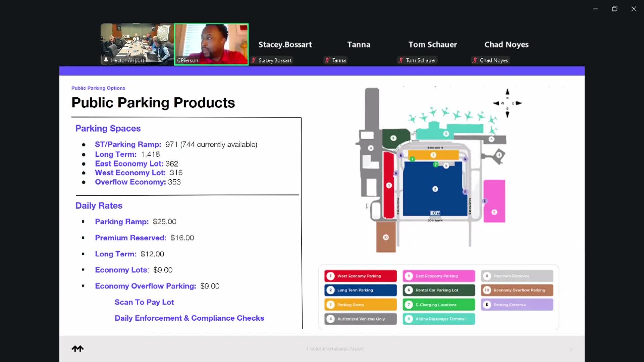This screenshot has height=362, width=644.
Task: Click Stacey.Bossart's muted microphone icon
Action: pos(254,60)
